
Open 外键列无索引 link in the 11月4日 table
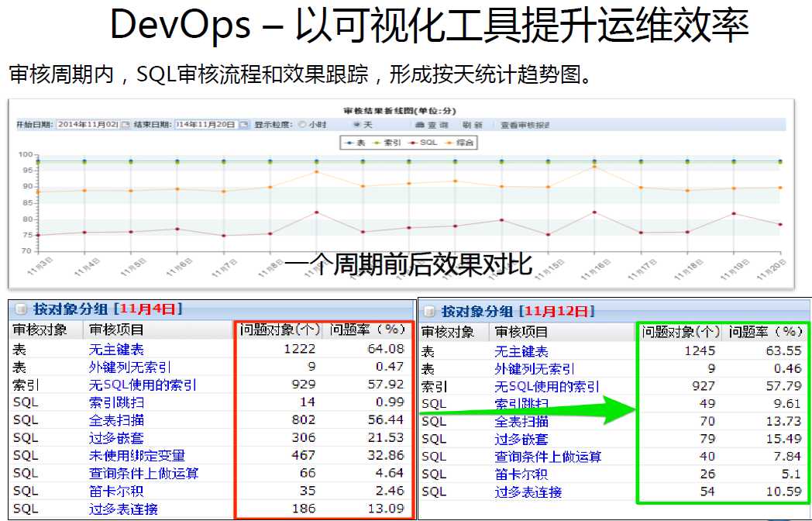[x=129, y=367]
